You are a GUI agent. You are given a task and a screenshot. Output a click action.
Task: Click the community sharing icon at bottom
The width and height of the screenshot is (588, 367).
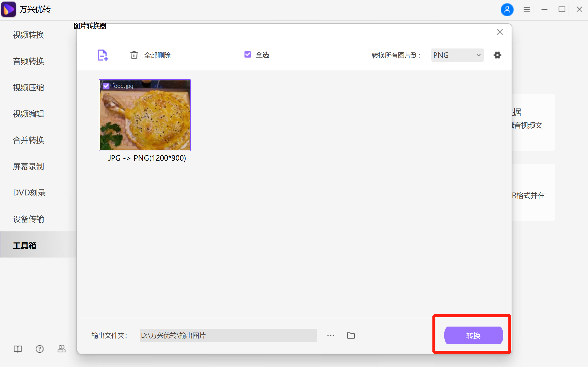click(61, 349)
